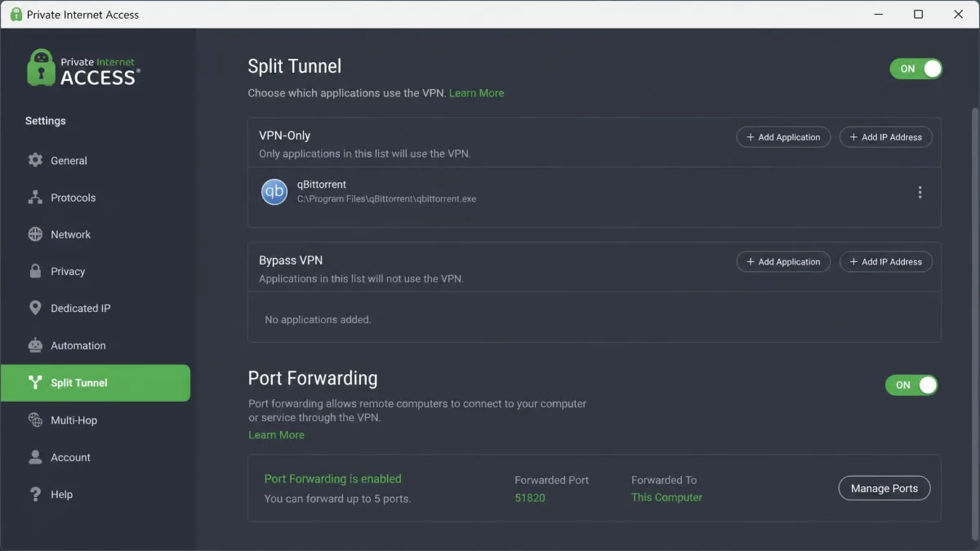Click the Port Forwarding is enabled status
This screenshot has height=551, width=980.
(333, 479)
